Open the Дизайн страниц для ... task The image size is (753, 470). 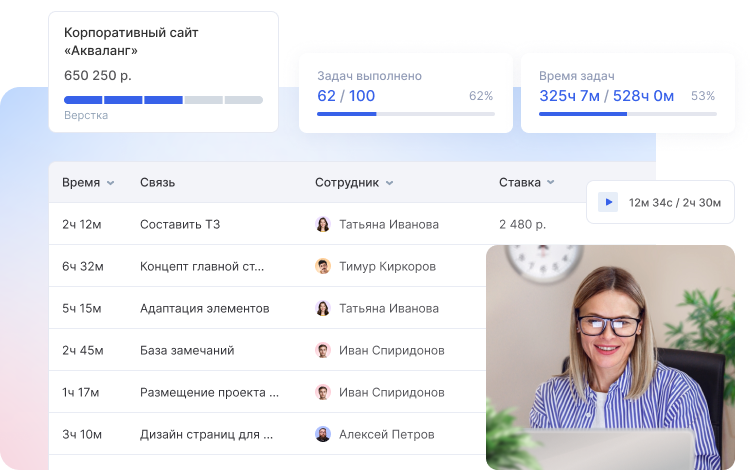point(206,434)
